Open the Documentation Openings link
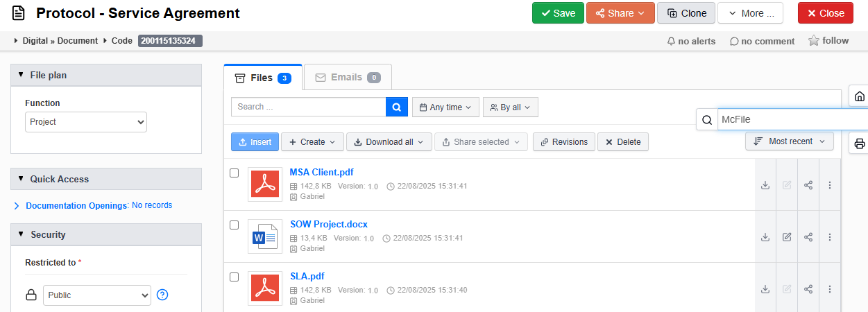The height and width of the screenshot is (312, 868). pyautogui.click(x=76, y=206)
